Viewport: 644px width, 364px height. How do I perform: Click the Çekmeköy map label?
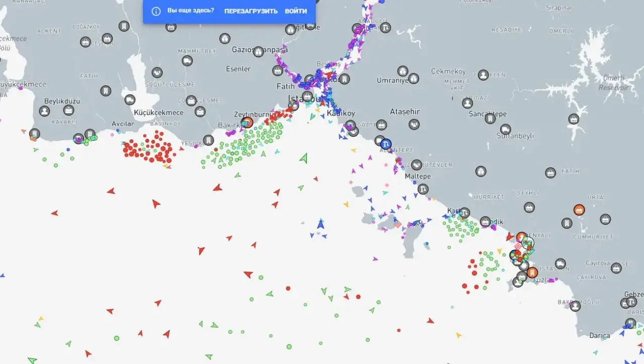(449, 71)
